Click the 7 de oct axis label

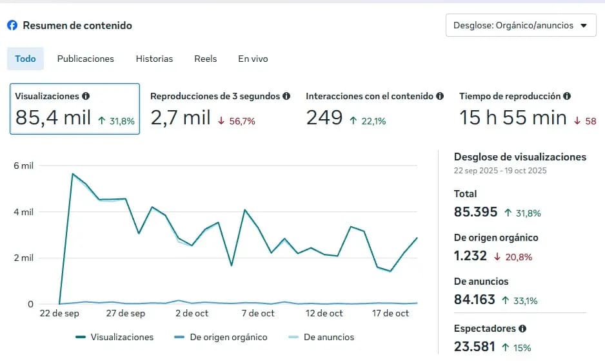[x=258, y=314]
